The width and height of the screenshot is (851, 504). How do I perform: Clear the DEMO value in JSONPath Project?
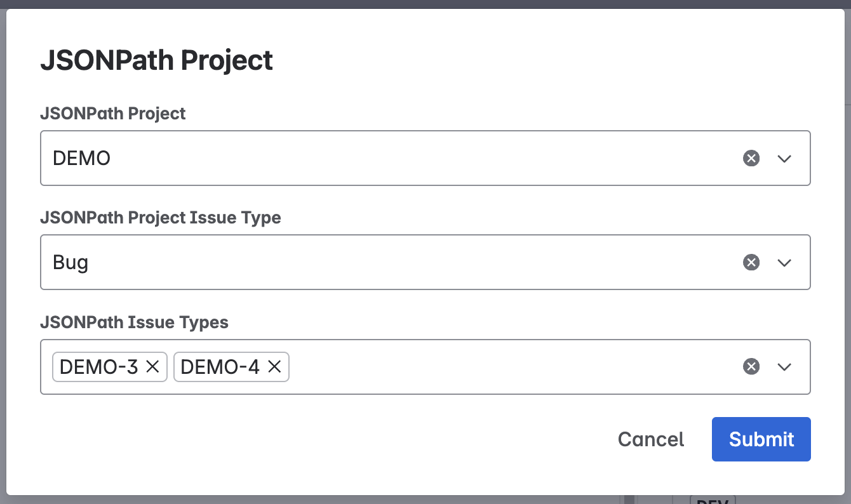pos(751,159)
